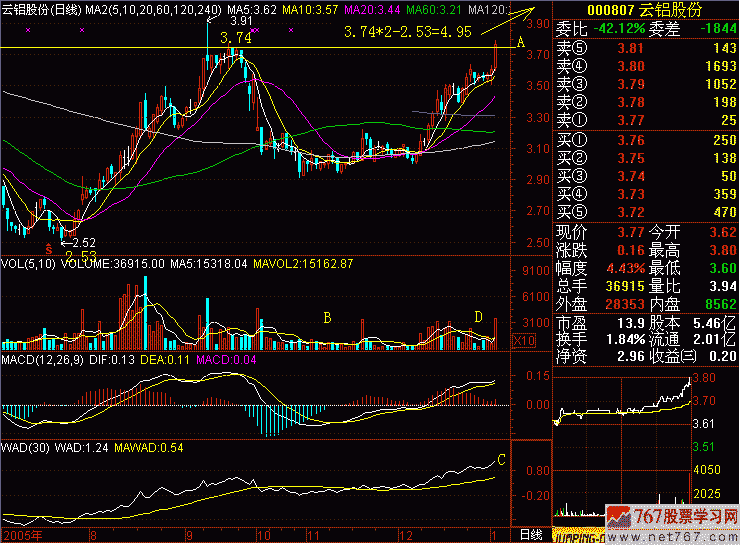The image size is (740, 545).
Task: Click the yellow marker C in the WAD panel
Action: tap(501, 461)
